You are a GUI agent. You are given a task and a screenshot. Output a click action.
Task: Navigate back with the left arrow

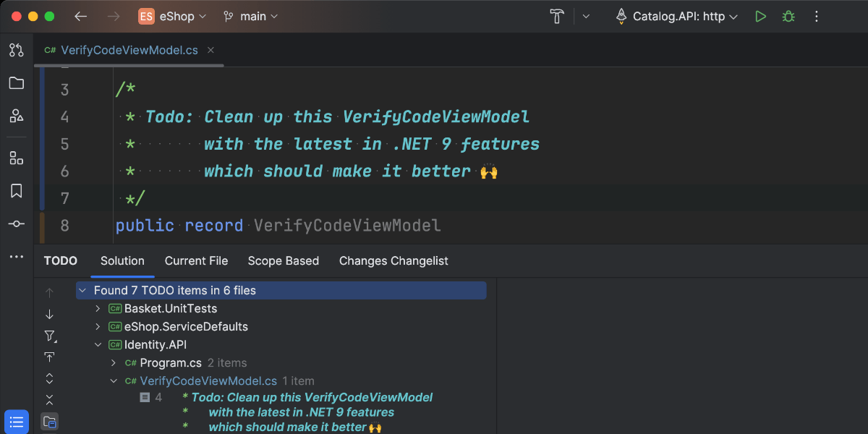point(81,16)
